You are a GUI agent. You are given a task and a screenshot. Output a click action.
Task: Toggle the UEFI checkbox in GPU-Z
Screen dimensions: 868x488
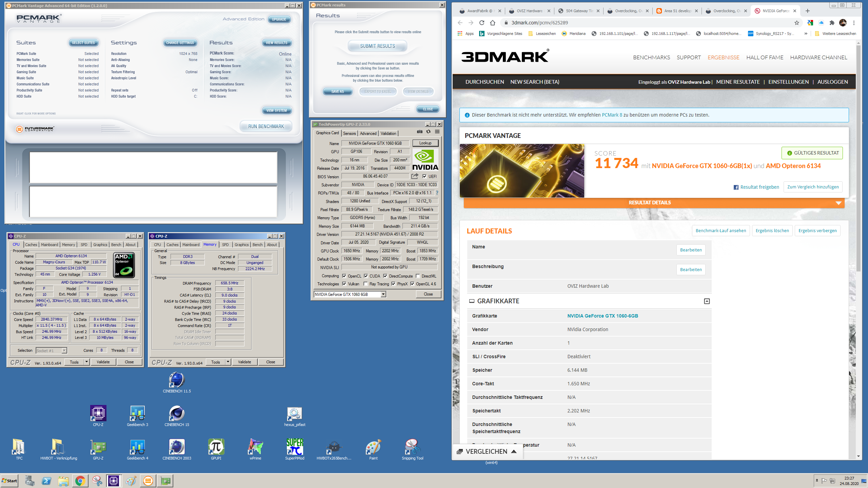click(x=425, y=176)
